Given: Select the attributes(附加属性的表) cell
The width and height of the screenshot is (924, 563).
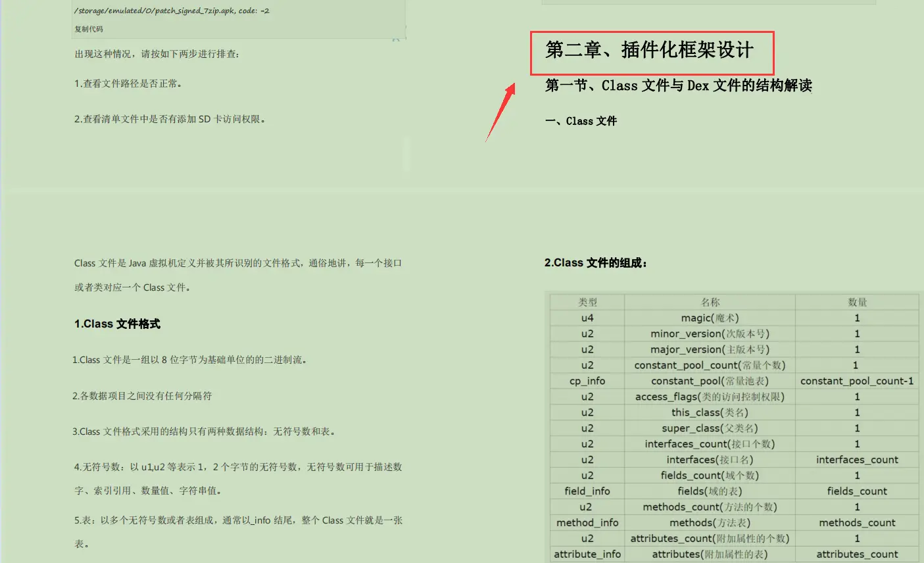Looking at the screenshot, I should tap(709, 554).
